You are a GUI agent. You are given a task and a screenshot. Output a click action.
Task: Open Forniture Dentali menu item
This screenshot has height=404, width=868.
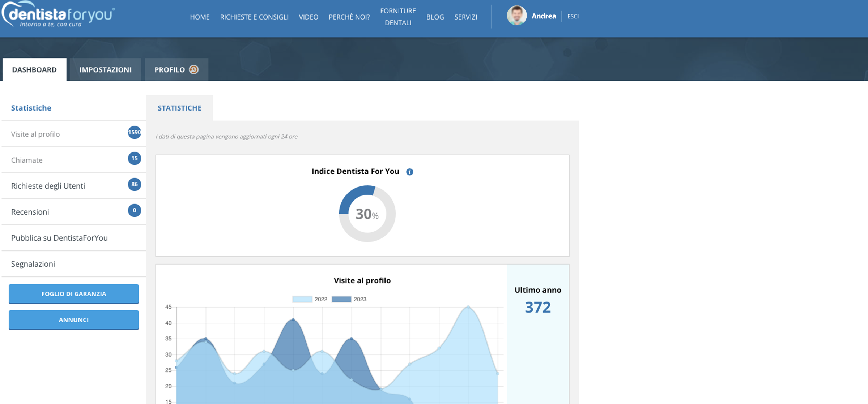pyautogui.click(x=398, y=17)
